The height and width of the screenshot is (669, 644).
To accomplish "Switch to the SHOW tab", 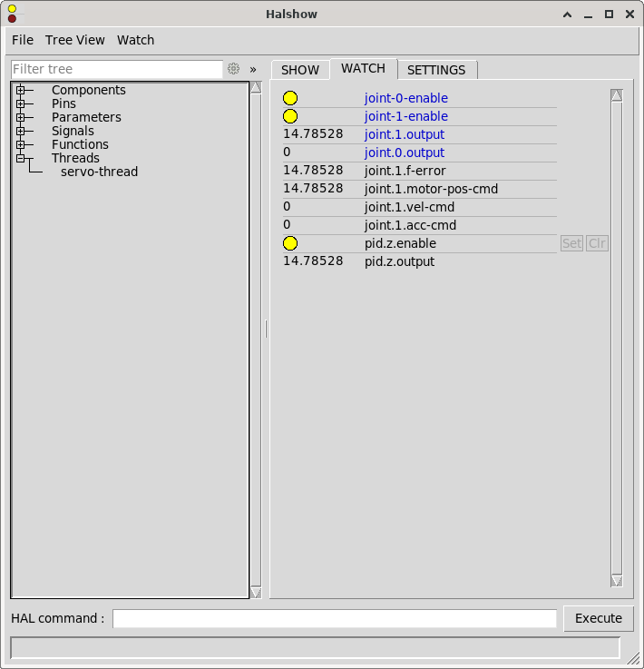I will [300, 70].
